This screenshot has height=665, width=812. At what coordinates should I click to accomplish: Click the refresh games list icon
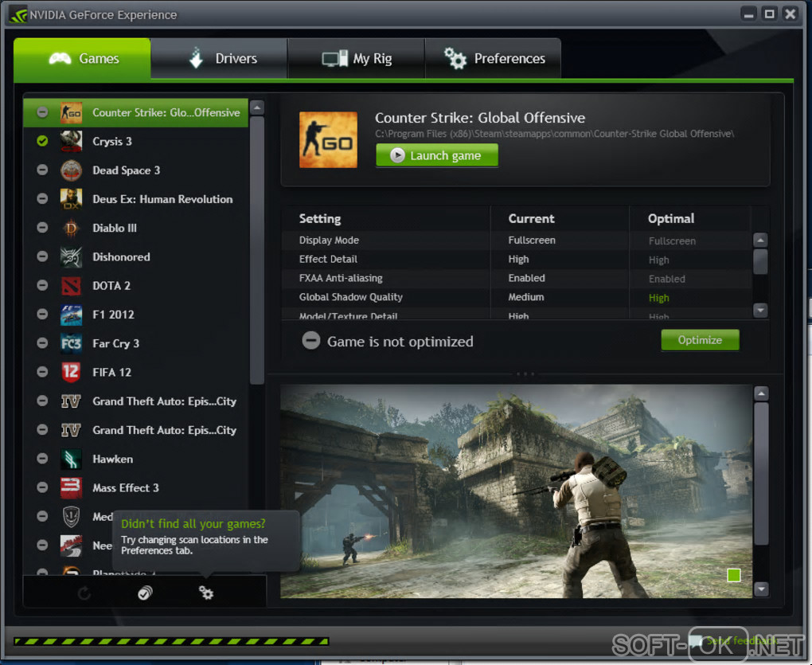(84, 593)
